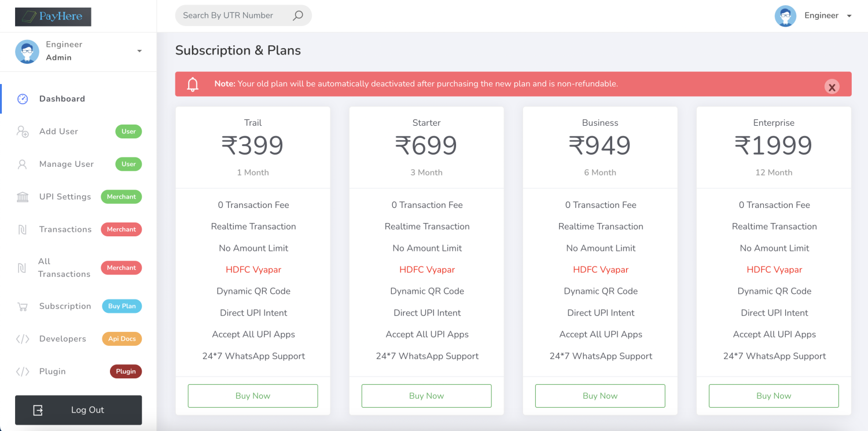
Task: Expand the sidebar Engineer Admin dropdown
Action: click(x=139, y=51)
